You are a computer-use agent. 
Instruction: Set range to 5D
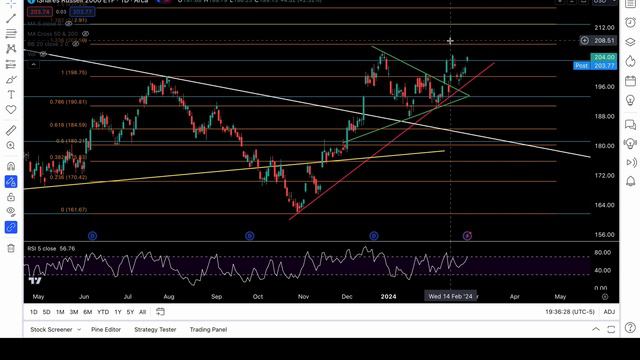click(x=47, y=312)
